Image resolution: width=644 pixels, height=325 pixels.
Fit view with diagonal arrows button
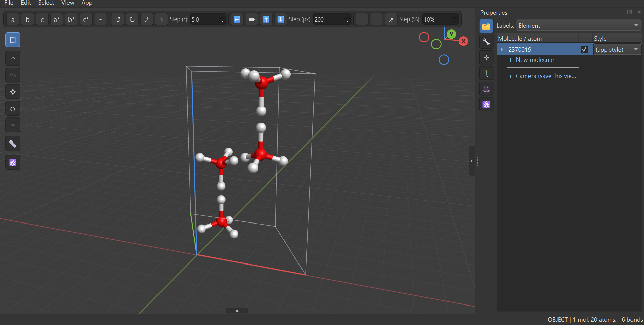pyautogui.click(x=391, y=19)
